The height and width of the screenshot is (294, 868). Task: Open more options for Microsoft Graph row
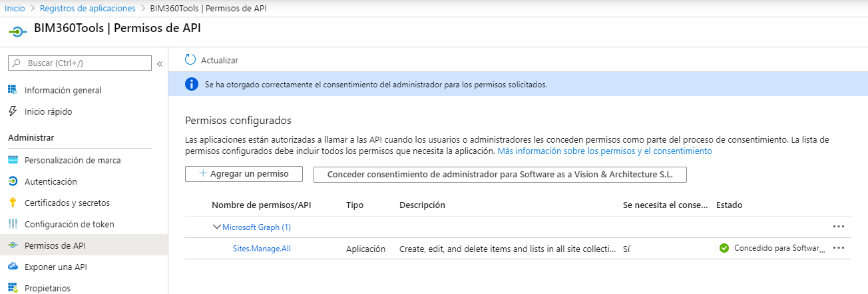coord(839,227)
